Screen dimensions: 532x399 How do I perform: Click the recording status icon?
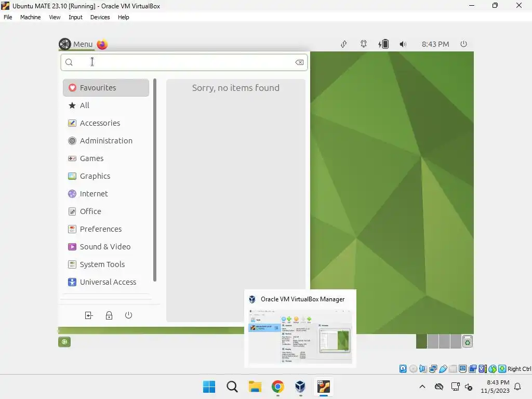click(473, 369)
